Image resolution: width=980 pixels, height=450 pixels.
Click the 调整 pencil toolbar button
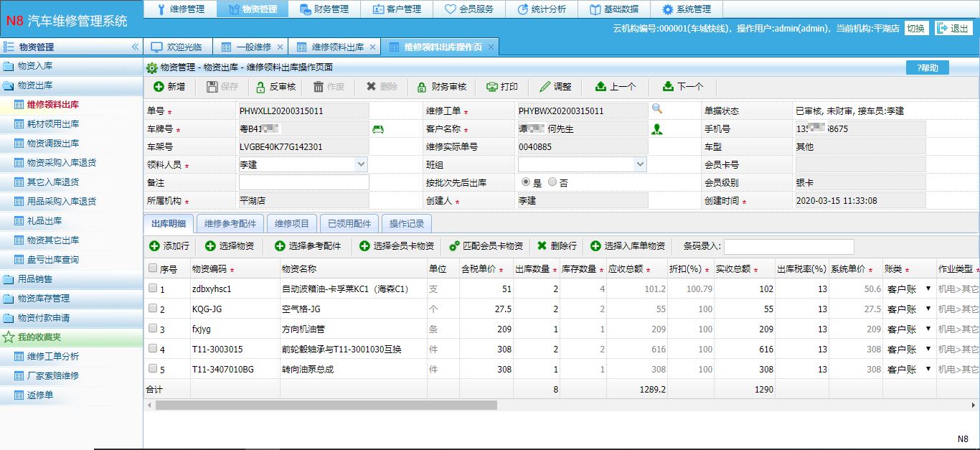pos(556,86)
